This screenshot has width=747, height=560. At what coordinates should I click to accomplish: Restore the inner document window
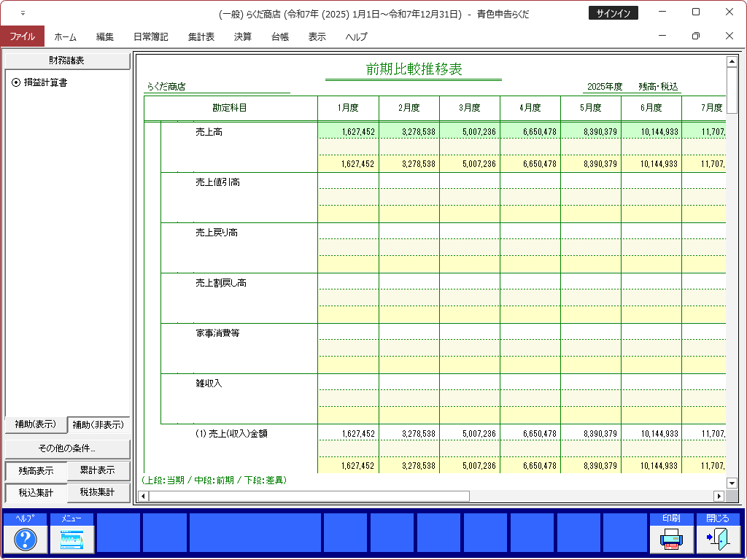tap(695, 36)
